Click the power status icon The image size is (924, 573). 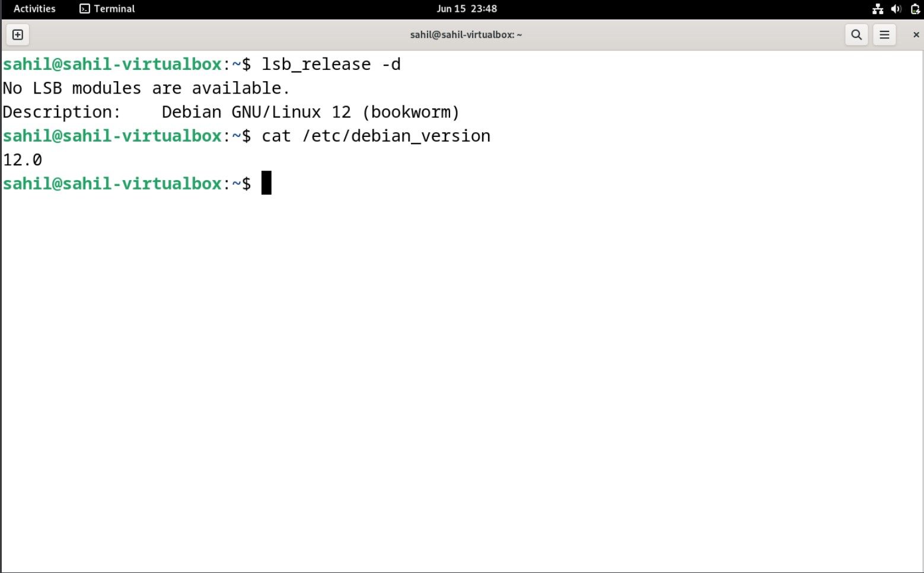pos(915,9)
